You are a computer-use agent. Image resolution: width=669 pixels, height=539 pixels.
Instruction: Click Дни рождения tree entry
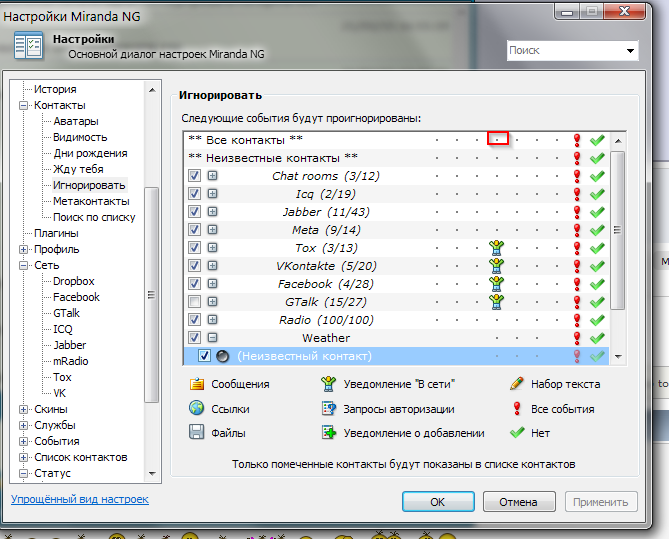(x=90, y=153)
